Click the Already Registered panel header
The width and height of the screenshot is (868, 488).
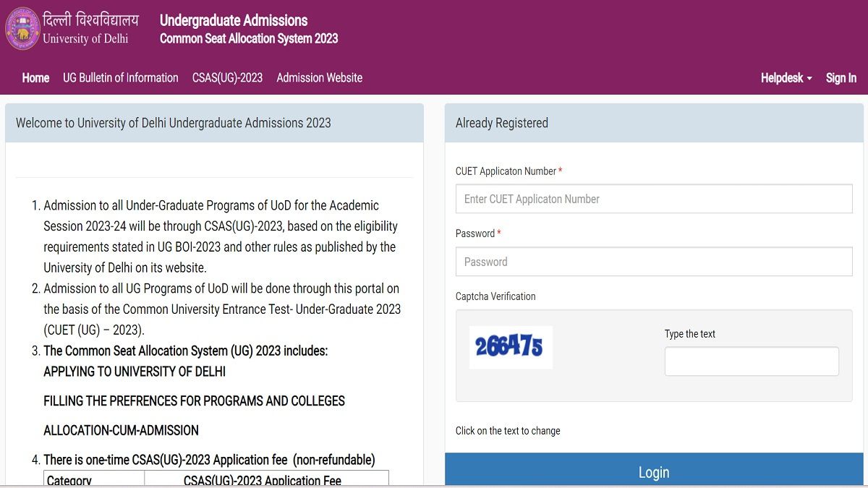tap(502, 123)
